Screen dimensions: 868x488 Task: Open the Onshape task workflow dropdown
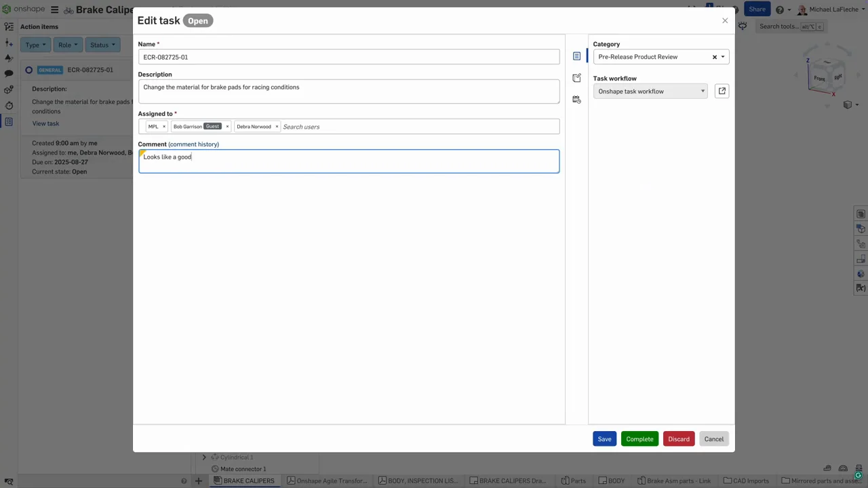650,91
